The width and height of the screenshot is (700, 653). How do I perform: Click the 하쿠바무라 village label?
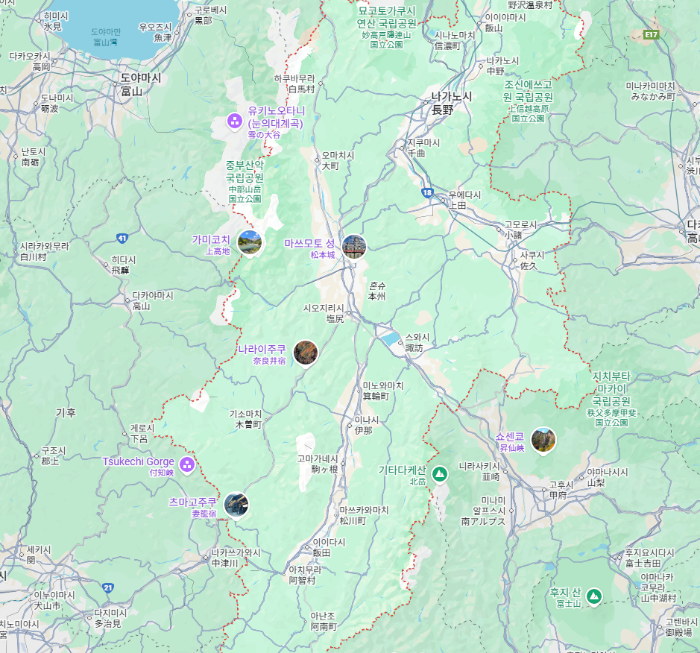pyautogui.click(x=295, y=83)
